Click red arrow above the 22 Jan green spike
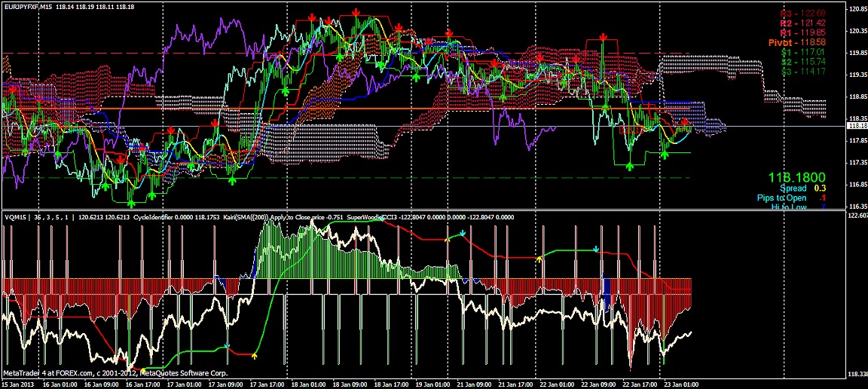868x389 pixels. [604, 37]
